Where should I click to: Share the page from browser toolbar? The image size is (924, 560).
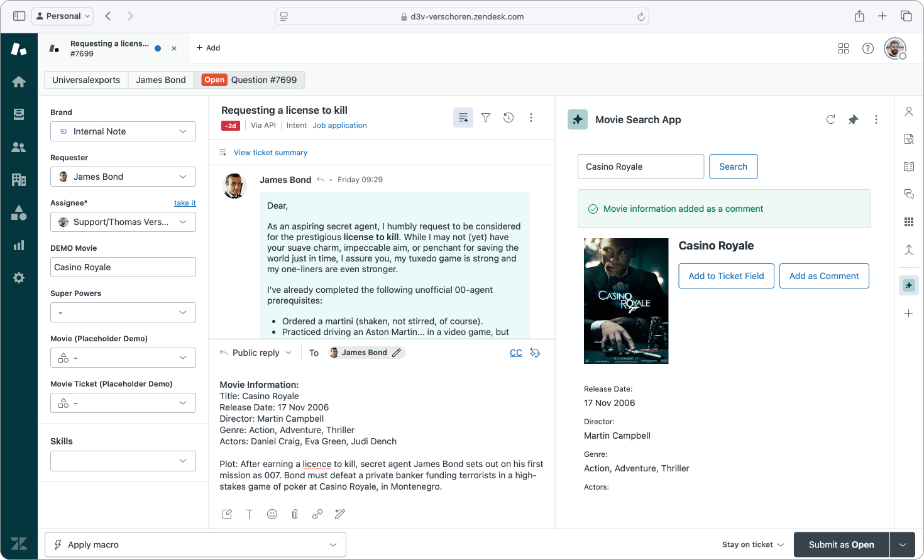pos(859,16)
